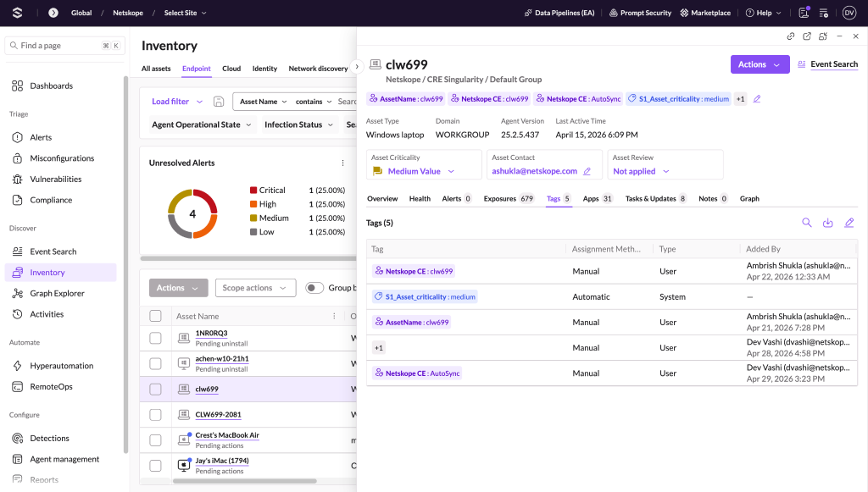Search tags magnifier icon

point(807,223)
